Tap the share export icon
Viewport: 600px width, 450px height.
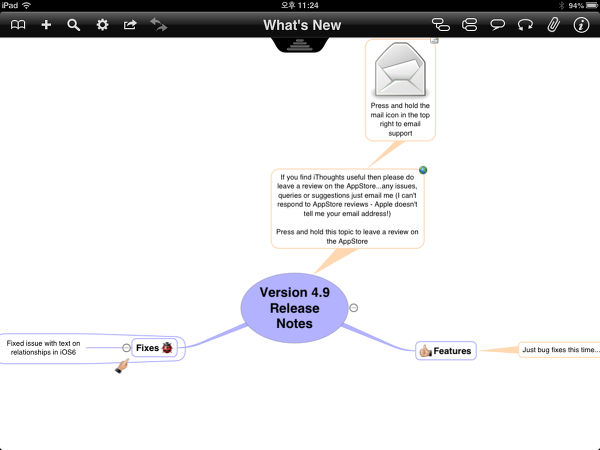coord(130,25)
